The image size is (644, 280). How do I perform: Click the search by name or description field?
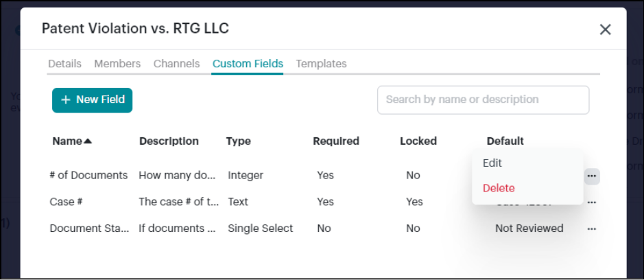click(483, 100)
